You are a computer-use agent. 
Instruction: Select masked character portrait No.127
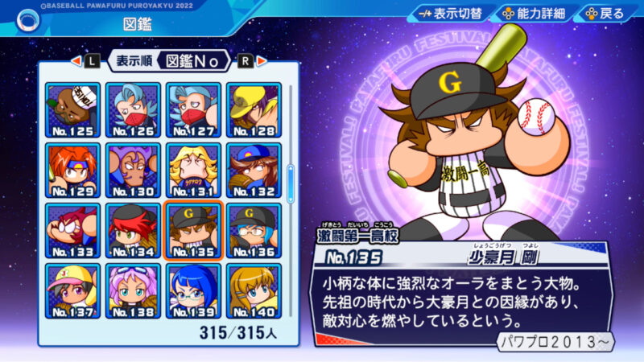coord(193,110)
